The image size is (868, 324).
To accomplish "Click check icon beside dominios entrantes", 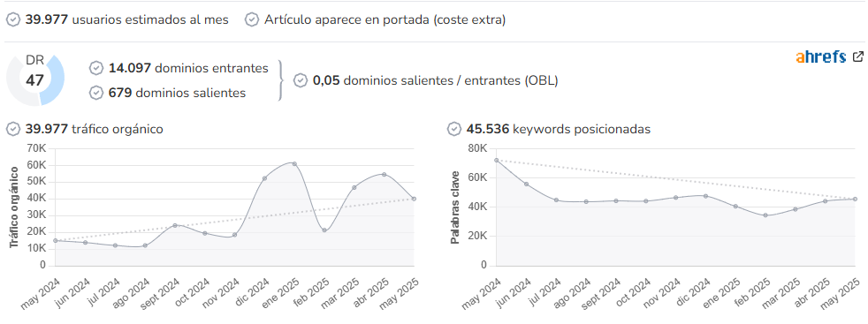I will pyautogui.click(x=96, y=68).
